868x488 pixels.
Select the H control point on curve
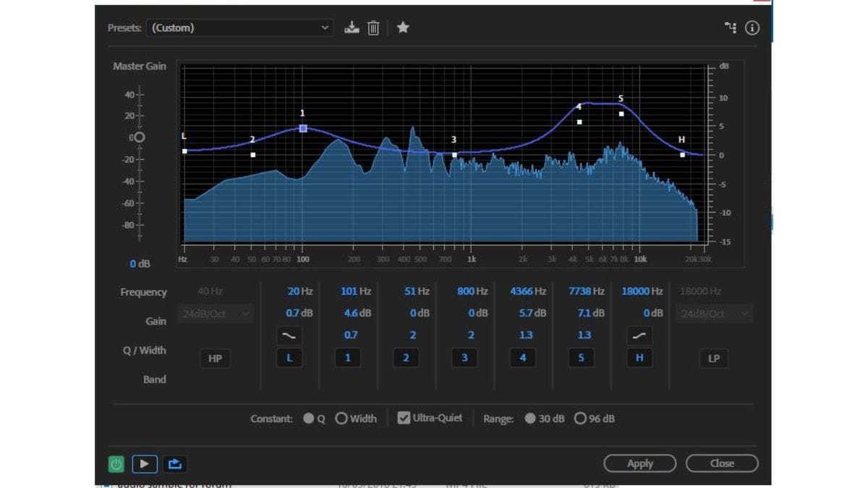(x=682, y=155)
